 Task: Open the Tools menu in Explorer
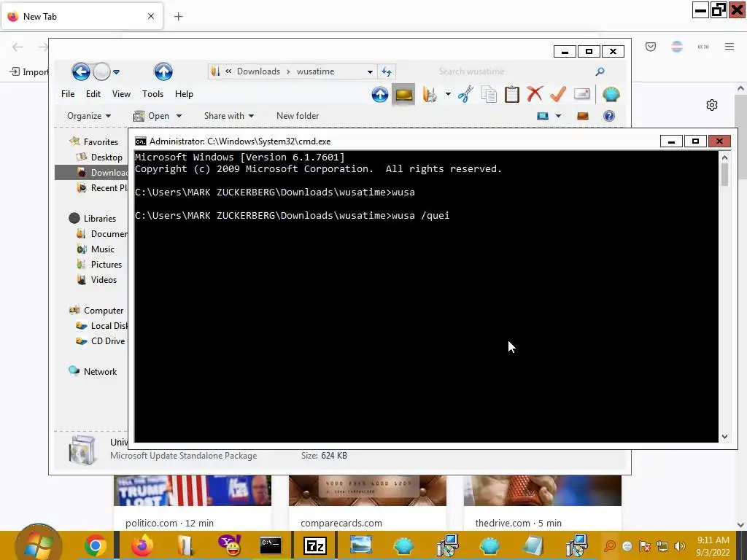tap(153, 94)
